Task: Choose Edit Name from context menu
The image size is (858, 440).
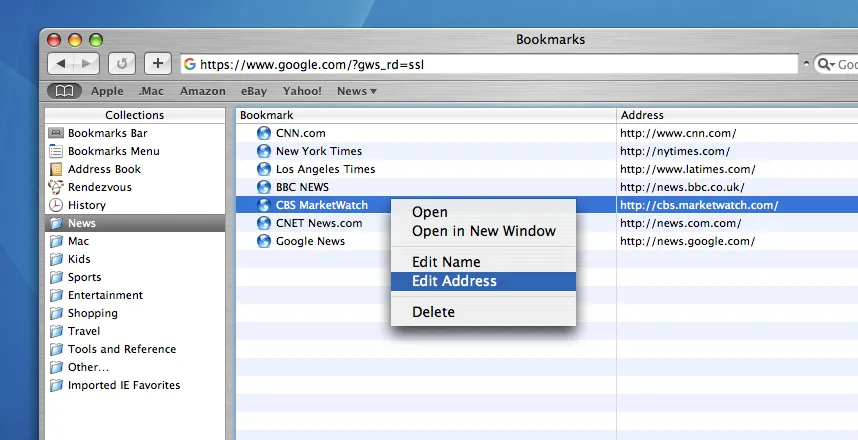Action: pos(483,262)
